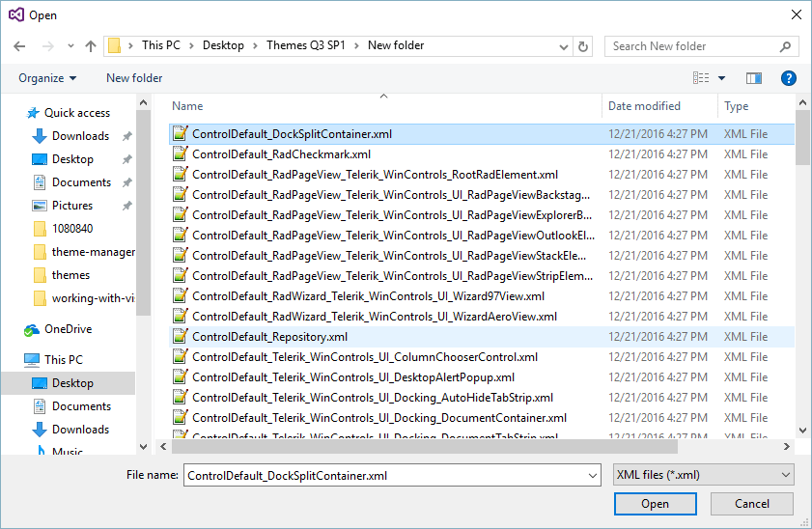Select OneDrive in navigation pane
Viewport: 812px width, 529px height.
(x=58, y=329)
